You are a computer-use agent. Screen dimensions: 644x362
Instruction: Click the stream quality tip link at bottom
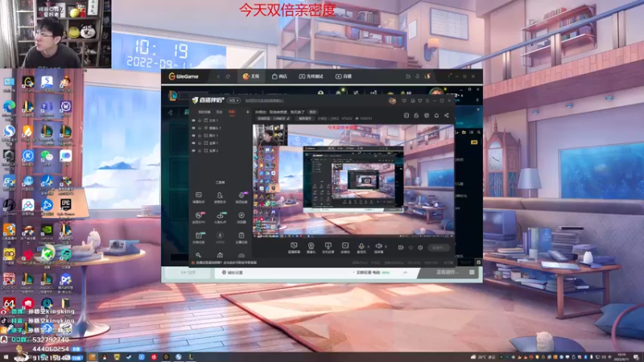pyautogui.click(x=226, y=263)
